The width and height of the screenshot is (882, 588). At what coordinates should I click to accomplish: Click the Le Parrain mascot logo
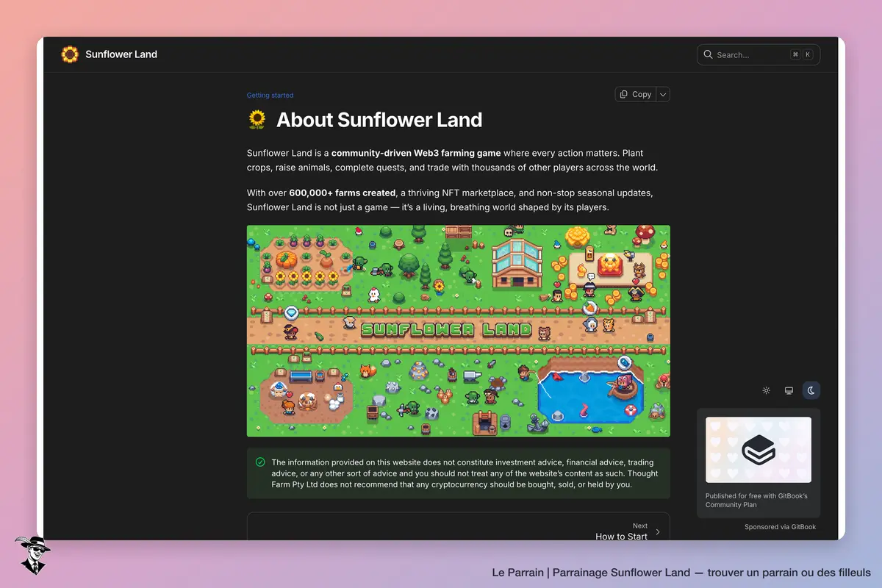tap(32, 555)
